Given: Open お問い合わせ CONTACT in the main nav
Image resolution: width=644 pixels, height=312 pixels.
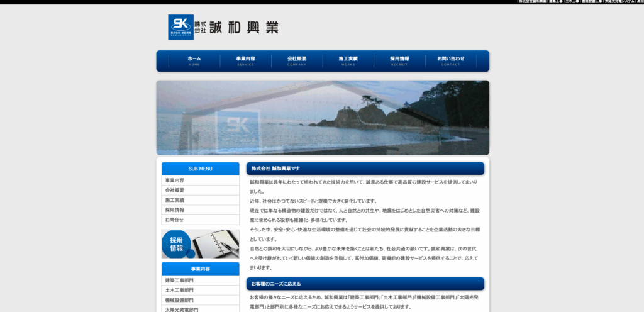Looking at the screenshot, I should pyautogui.click(x=451, y=61).
